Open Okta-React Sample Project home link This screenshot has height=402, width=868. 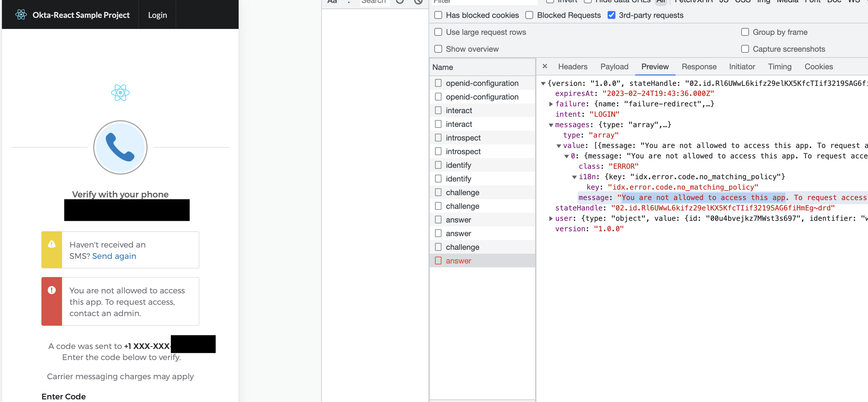(81, 15)
